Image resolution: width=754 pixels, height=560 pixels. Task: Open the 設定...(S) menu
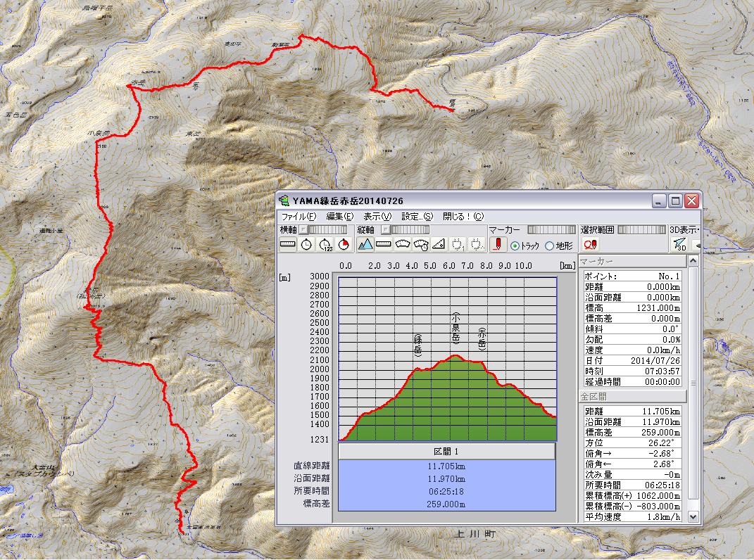(x=417, y=216)
